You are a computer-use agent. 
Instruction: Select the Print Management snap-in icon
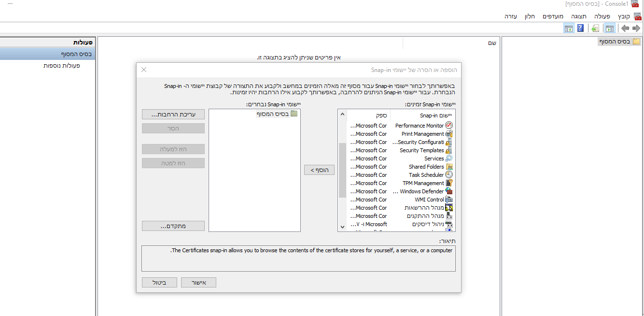coord(449,134)
